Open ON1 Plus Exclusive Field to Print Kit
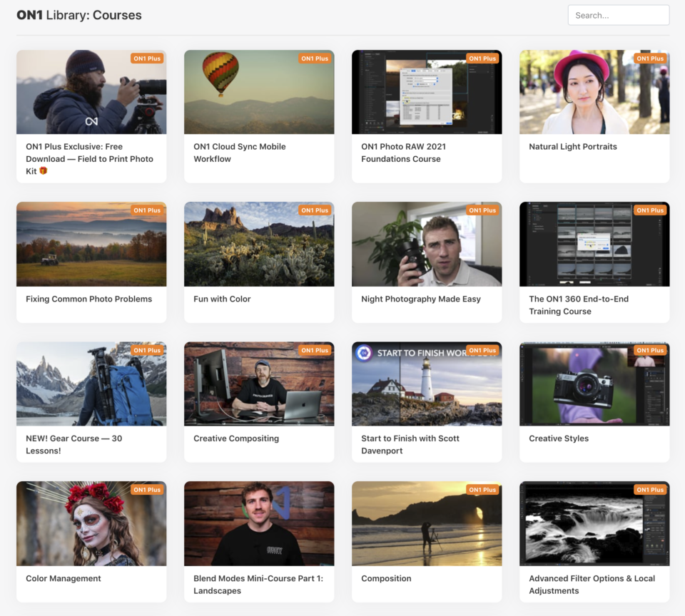 89,159
